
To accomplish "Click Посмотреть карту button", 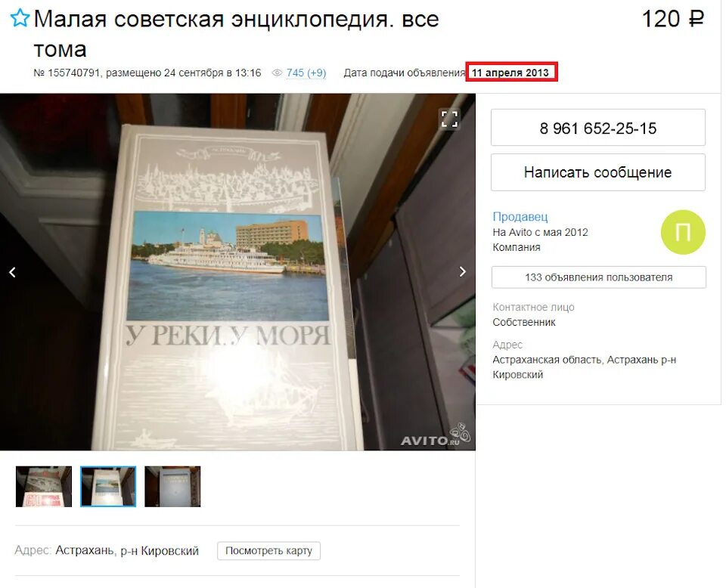I will [268, 550].
